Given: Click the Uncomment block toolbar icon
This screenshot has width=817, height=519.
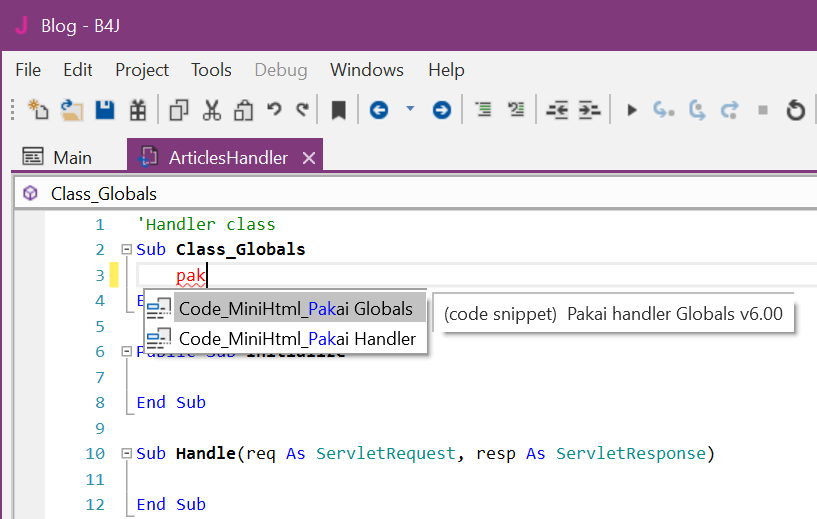Looking at the screenshot, I should pyautogui.click(x=516, y=109).
